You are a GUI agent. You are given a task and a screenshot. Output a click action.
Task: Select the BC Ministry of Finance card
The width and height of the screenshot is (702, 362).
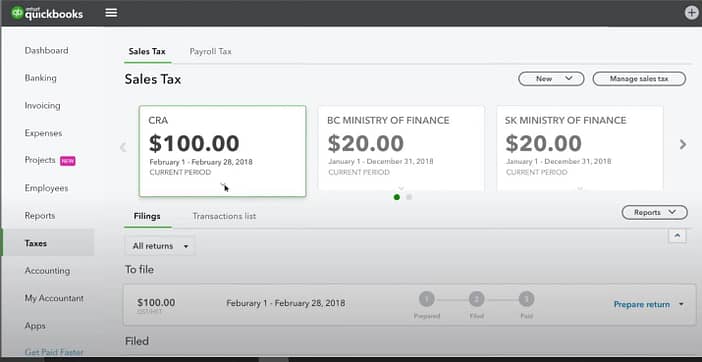pos(401,149)
